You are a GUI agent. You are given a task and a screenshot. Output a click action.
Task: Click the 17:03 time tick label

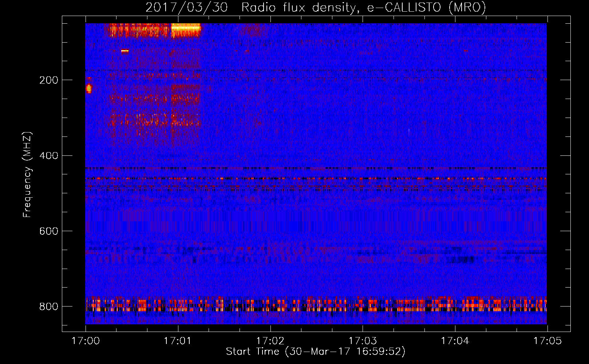(x=363, y=341)
